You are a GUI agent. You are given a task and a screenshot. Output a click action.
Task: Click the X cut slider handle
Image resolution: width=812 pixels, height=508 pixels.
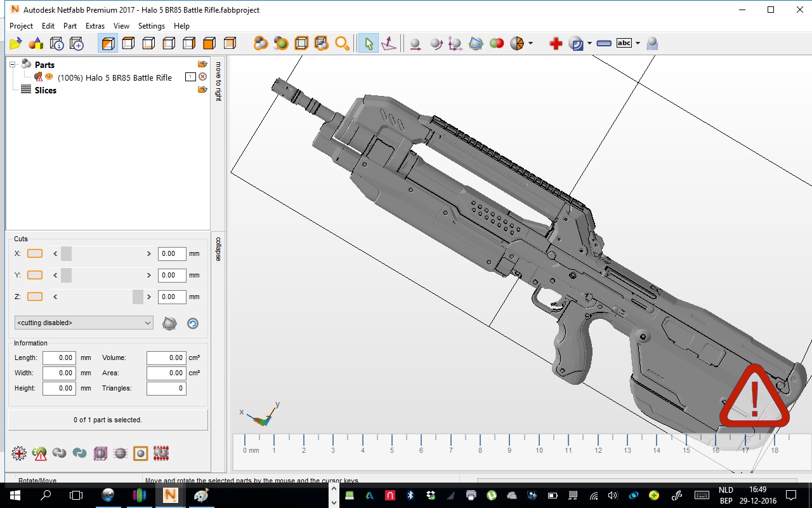click(66, 253)
